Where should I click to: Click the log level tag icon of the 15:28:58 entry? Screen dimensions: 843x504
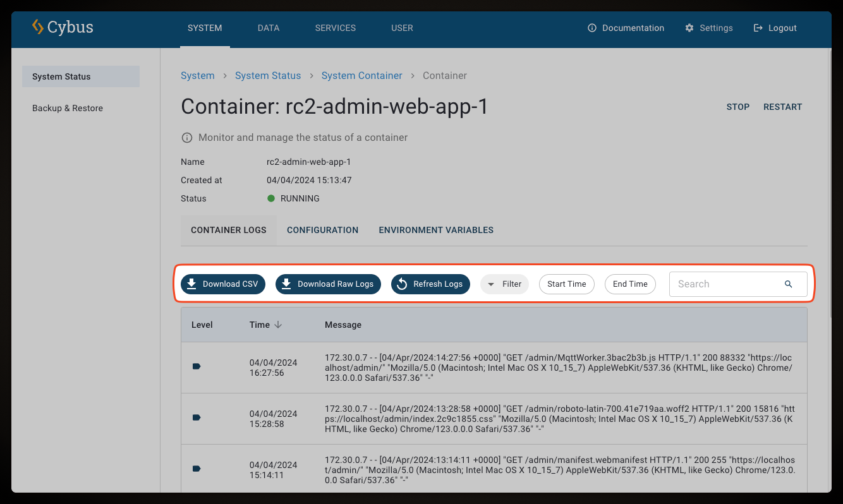click(197, 417)
